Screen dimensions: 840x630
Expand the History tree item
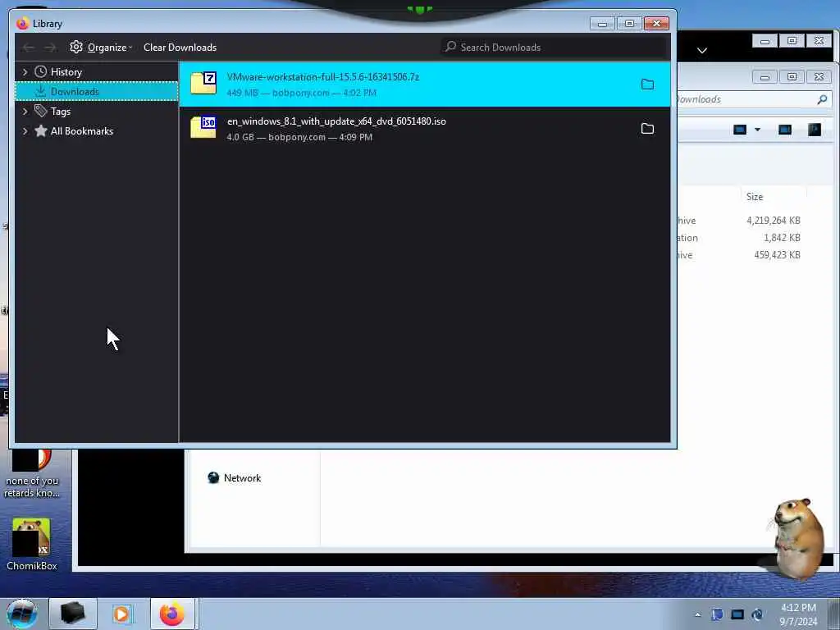point(25,72)
